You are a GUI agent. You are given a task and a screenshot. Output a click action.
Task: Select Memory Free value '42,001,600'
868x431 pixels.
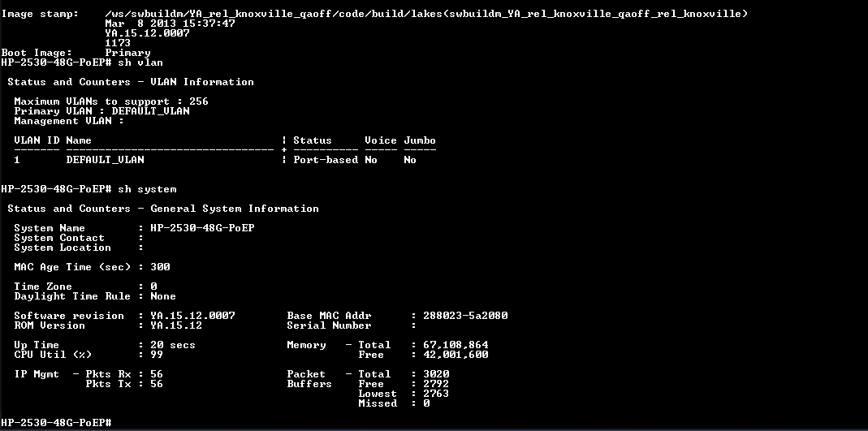(x=456, y=355)
